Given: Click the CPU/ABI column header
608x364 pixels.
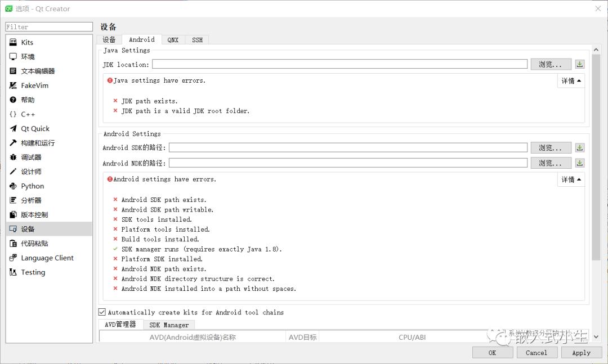Looking at the screenshot, I should coord(412,337).
